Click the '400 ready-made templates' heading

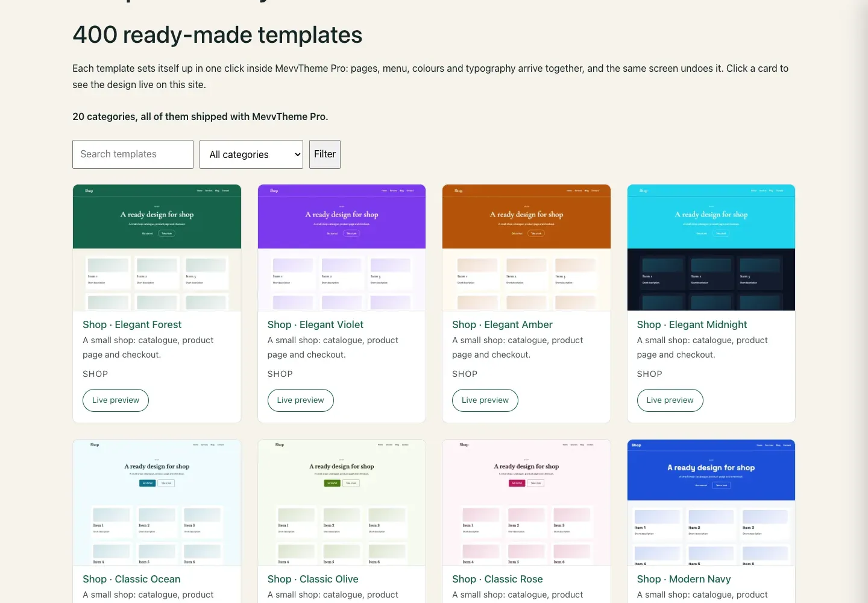point(218,35)
